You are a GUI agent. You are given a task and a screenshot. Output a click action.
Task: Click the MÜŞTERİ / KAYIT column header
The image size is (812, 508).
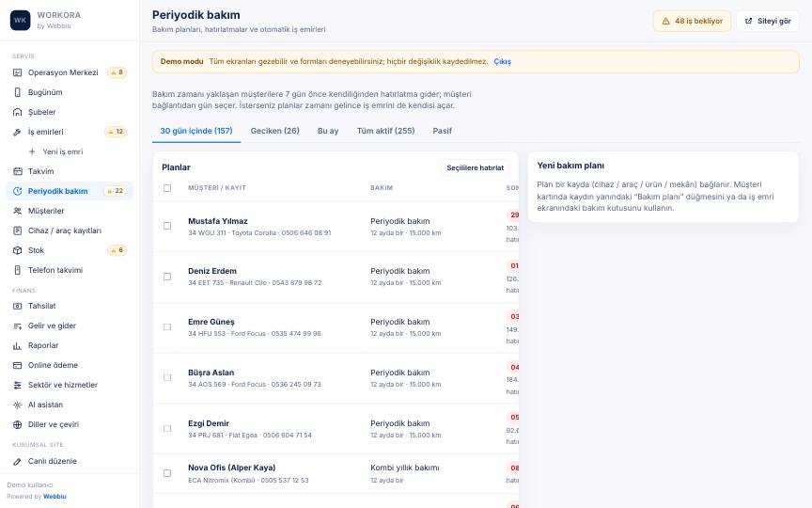coord(217,187)
